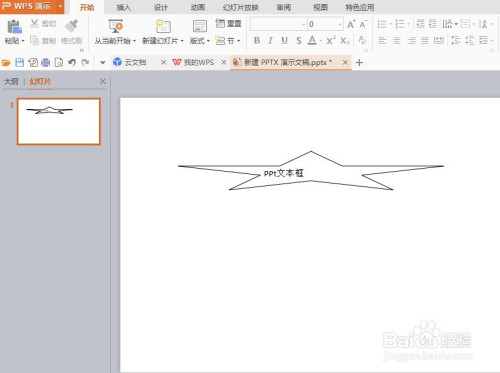Click the Cut (剪切) scissors icon

pos(34,23)
